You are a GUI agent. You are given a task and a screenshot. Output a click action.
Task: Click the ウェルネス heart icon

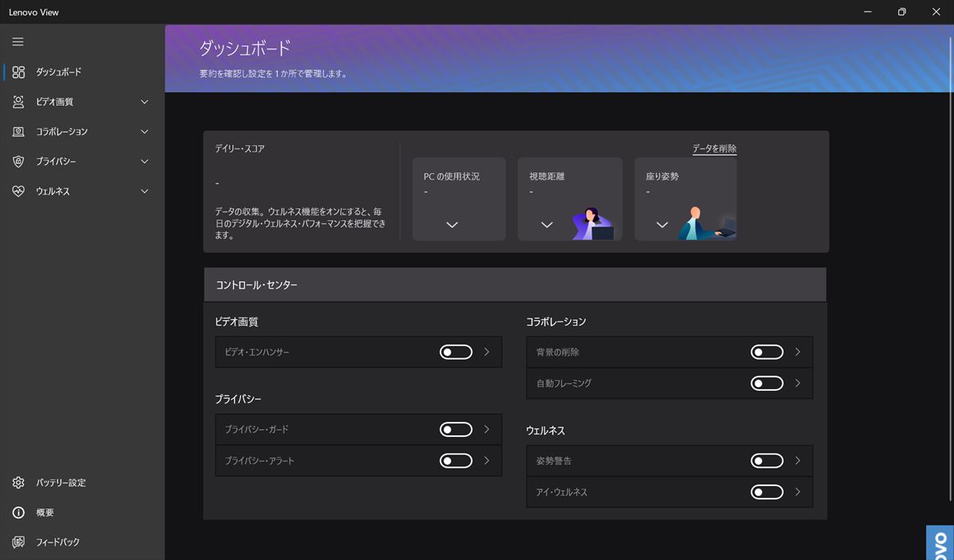coord(18,191)
